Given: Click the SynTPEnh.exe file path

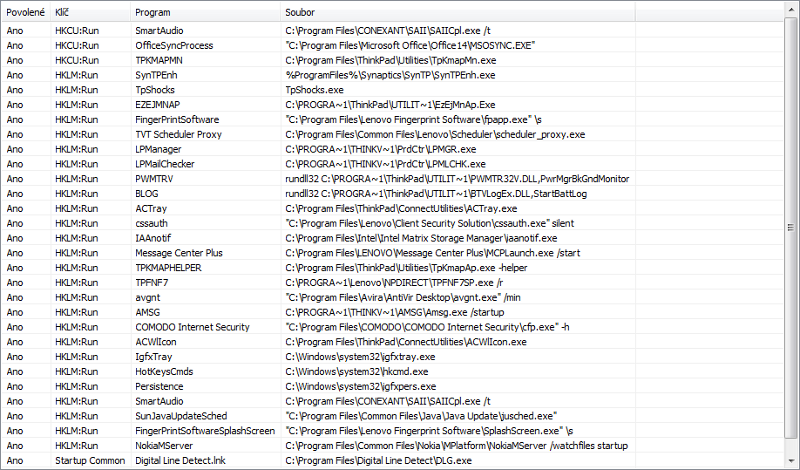Looking at the screenshot, I should click(390, 75).
